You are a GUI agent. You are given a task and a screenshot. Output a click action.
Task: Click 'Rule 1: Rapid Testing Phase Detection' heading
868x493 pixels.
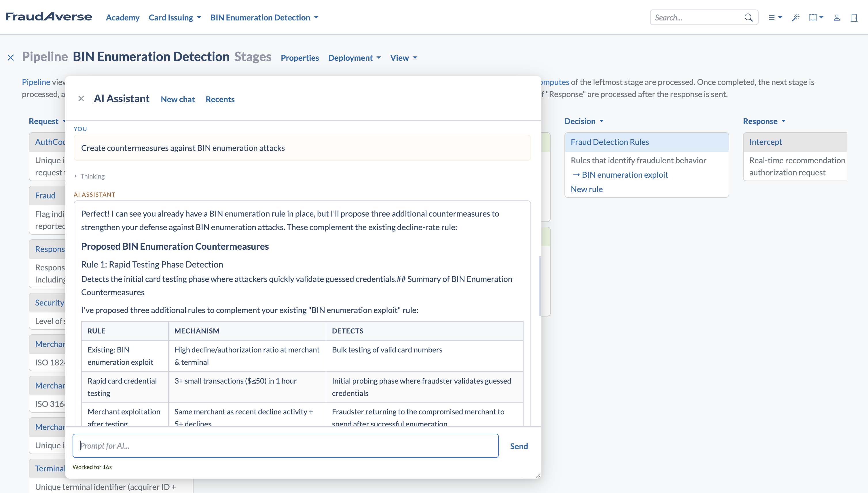click(x=152, y=264)
